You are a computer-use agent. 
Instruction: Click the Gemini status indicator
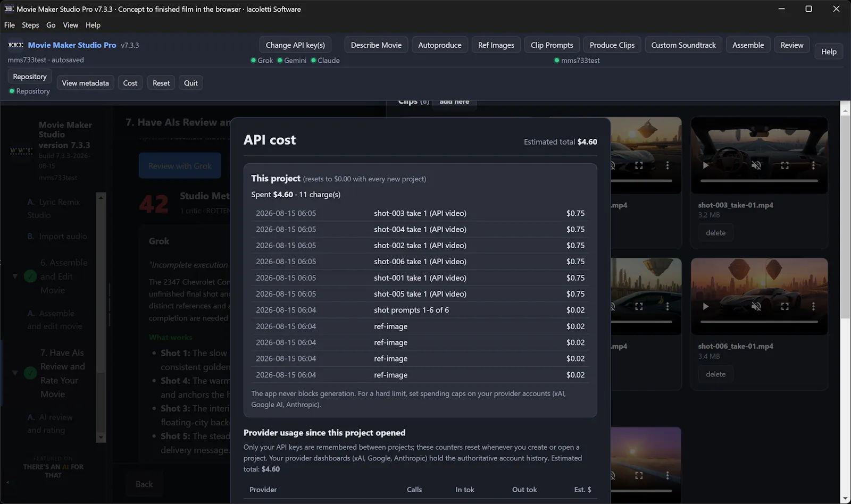(x=292, y=60)
